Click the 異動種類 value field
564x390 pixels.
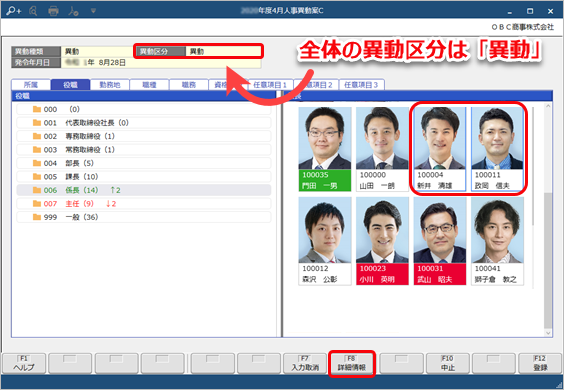97,51
